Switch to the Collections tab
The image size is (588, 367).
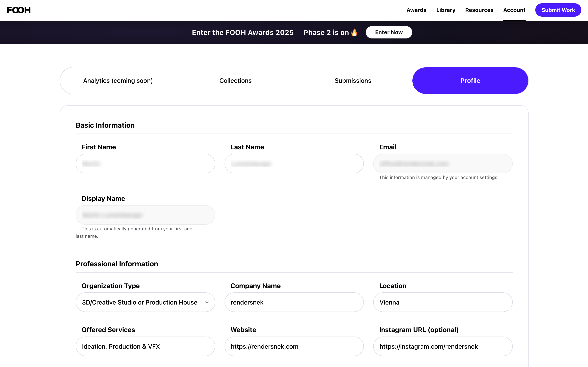point(235,81)
